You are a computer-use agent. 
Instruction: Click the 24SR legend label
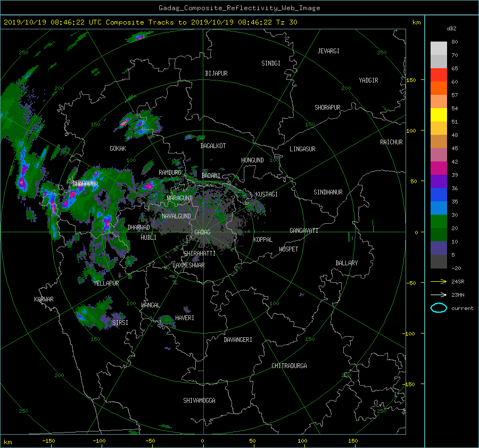458,281
